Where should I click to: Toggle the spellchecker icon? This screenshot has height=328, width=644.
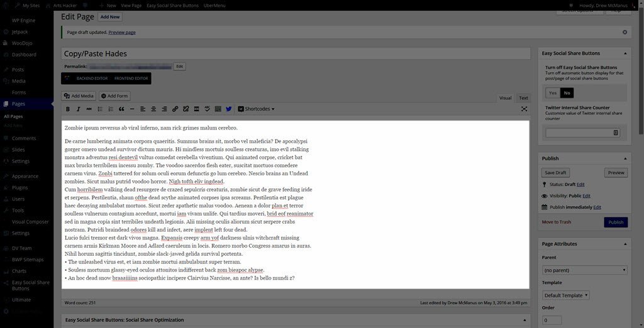point(207,109)
